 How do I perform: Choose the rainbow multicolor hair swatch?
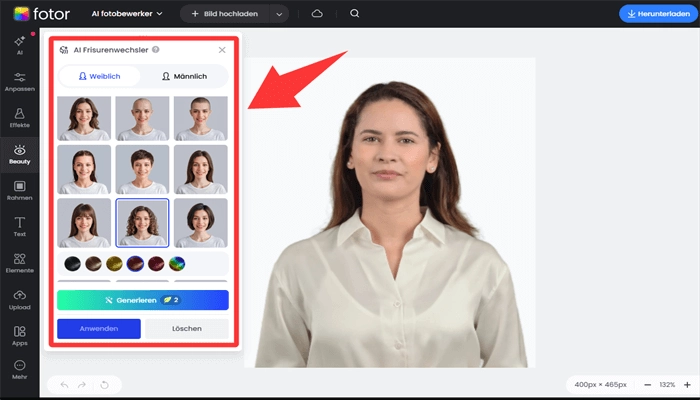coord(177,264)
